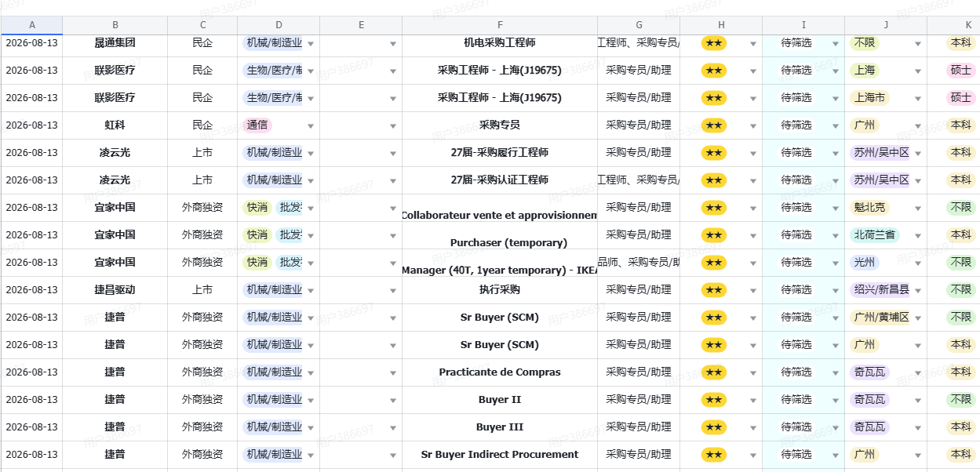Select column B header
The height and width of the screenshot is (472, 980).
115,25
